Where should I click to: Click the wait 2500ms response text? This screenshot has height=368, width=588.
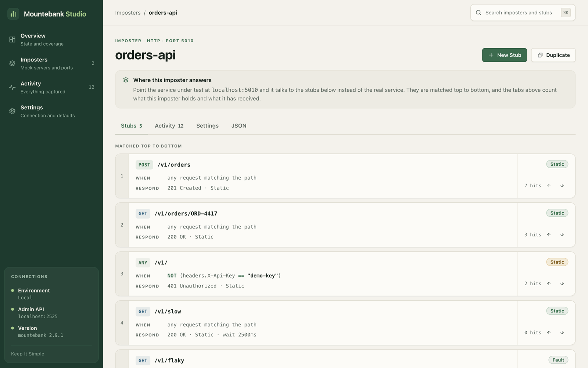pyautogui.click(x=240, y=335)
